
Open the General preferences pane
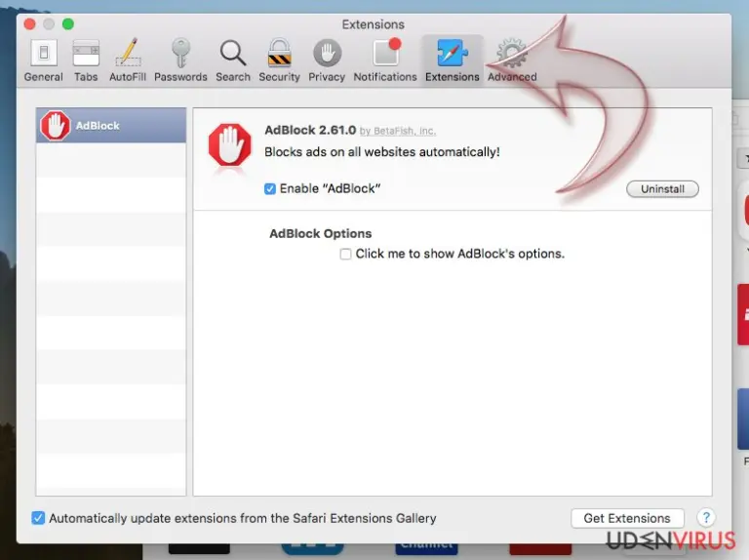click(x=44, y=60)
